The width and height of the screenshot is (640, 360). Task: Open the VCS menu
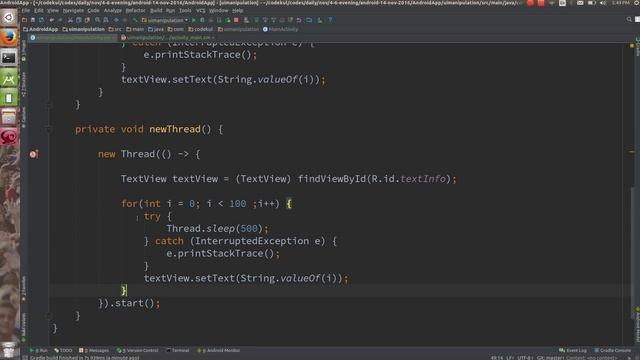click(200, 11)
